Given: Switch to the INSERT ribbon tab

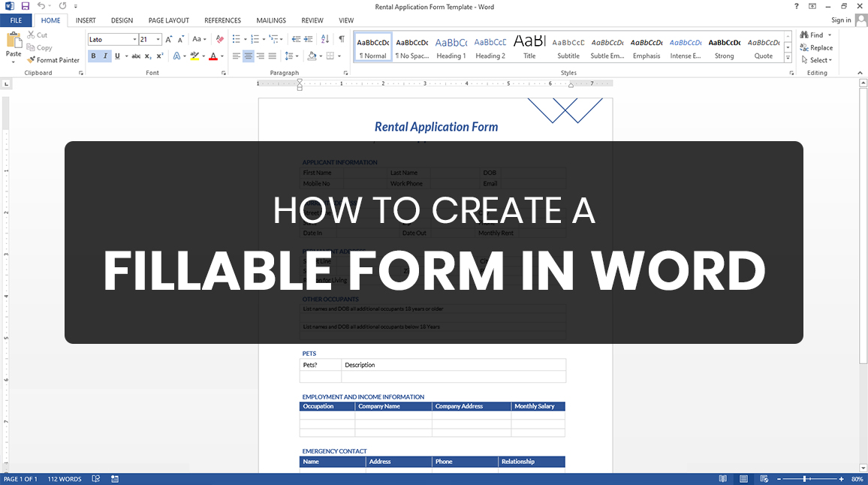Looking at the screenshot, I should [x=85, y=20].
